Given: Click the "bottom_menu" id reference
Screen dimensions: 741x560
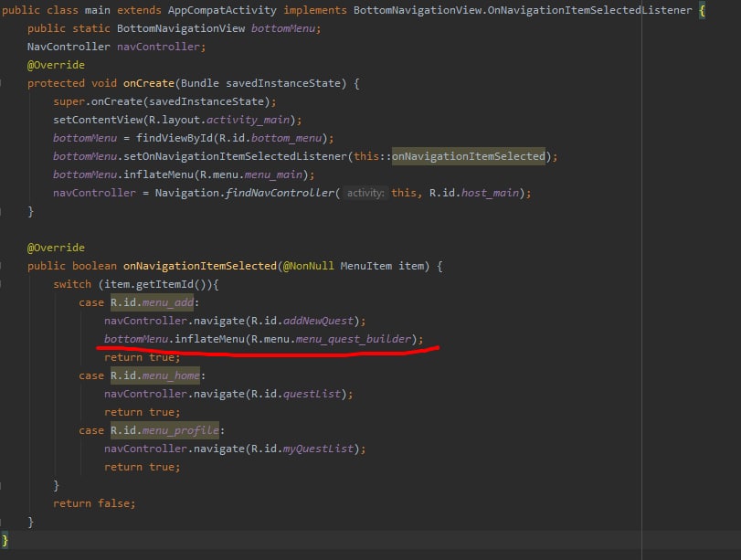Looking at the screenshot, I should pos(286,138).
